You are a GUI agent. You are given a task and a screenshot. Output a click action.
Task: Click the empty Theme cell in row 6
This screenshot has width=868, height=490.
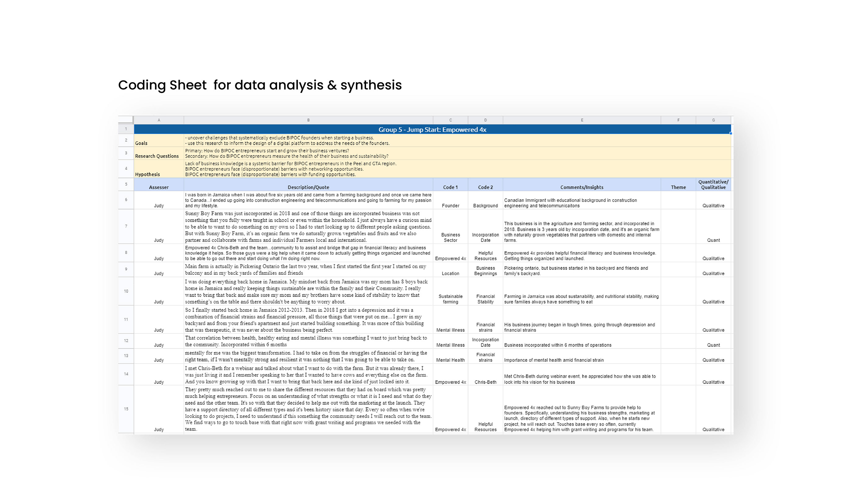(x=678, y=200)
